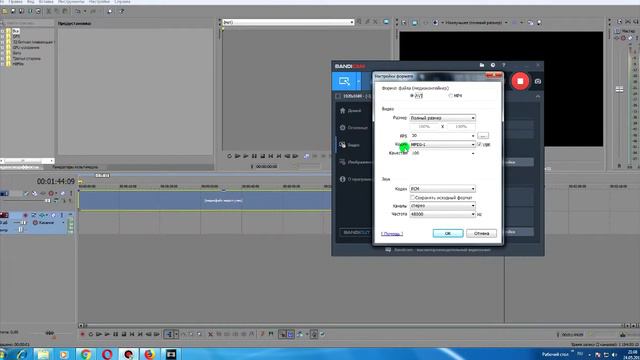Open Chrome from the taskbar
The height and width of the screenshot is (360, 640).
pyautogui.click(x=85, y=354)
